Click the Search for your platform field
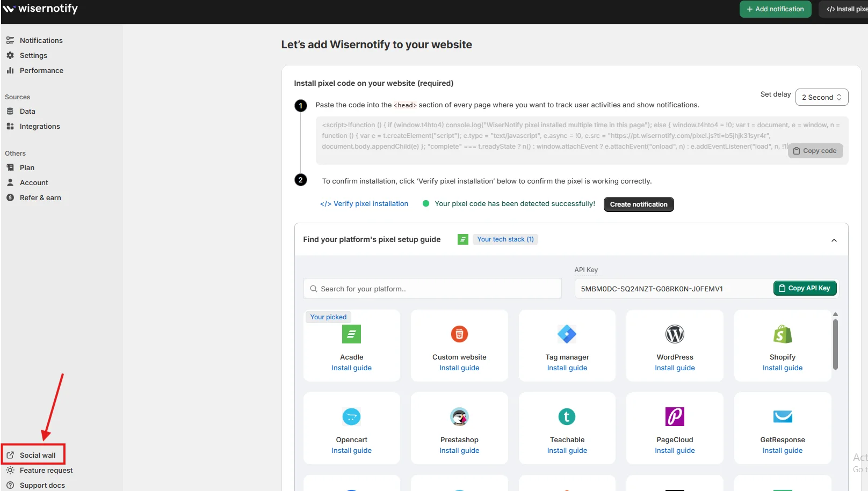This screenshot has width=868, height=491. [x=432, y=289]
